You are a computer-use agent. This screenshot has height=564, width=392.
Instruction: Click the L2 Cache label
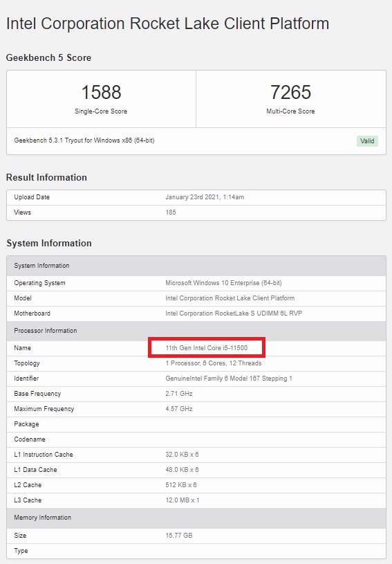28,485
